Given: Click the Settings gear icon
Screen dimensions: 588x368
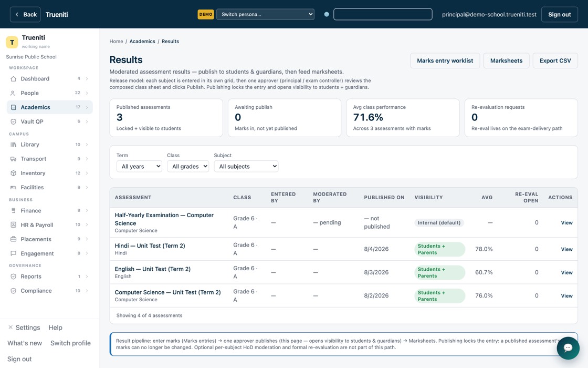Looking at the screenshot, I should pyautogui.click(x=10, y=328).
